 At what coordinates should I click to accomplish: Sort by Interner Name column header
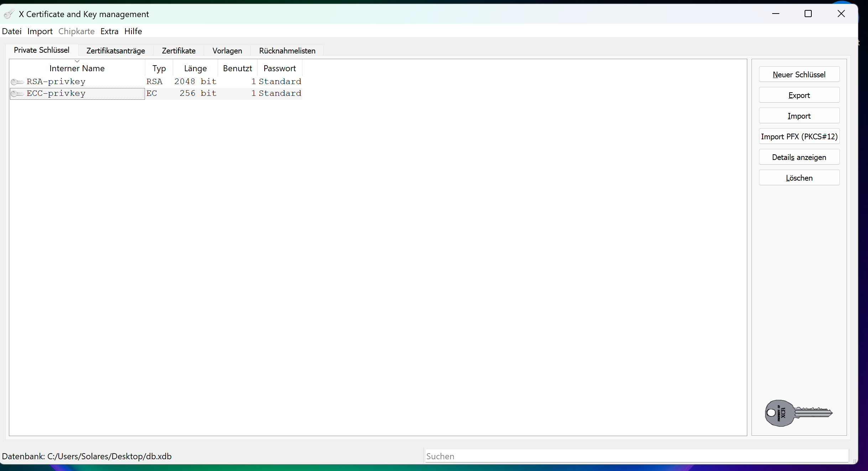[x=77, y=68]
